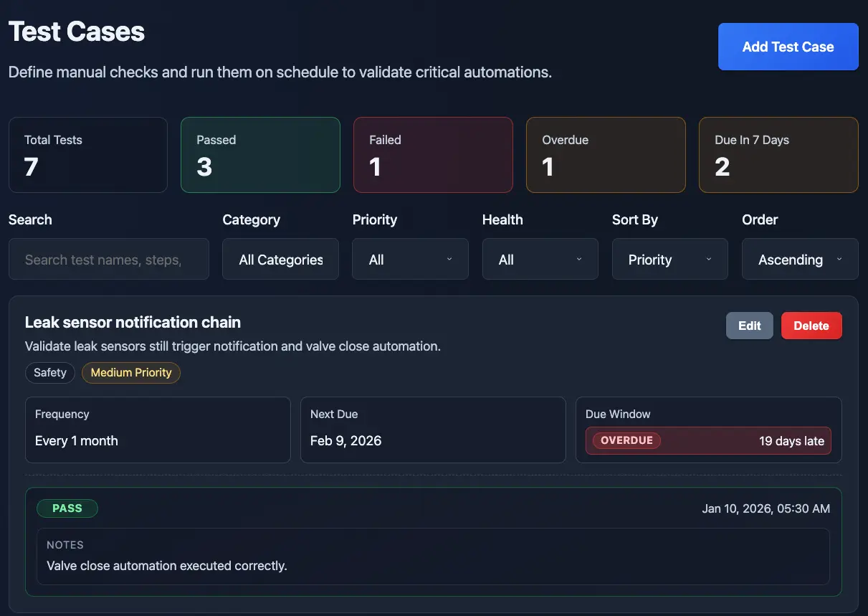The width and height of the screenshot is (868, 616).
Task: Click the Passed summary card
Action: (x=260, y=155)
